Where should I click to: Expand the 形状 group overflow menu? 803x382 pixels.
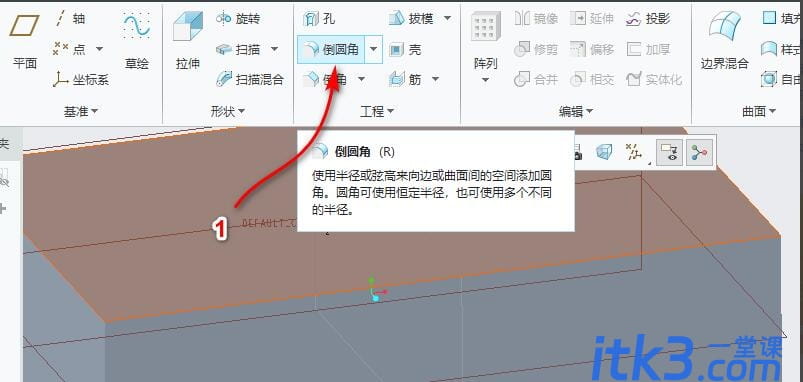coord(227,111)
